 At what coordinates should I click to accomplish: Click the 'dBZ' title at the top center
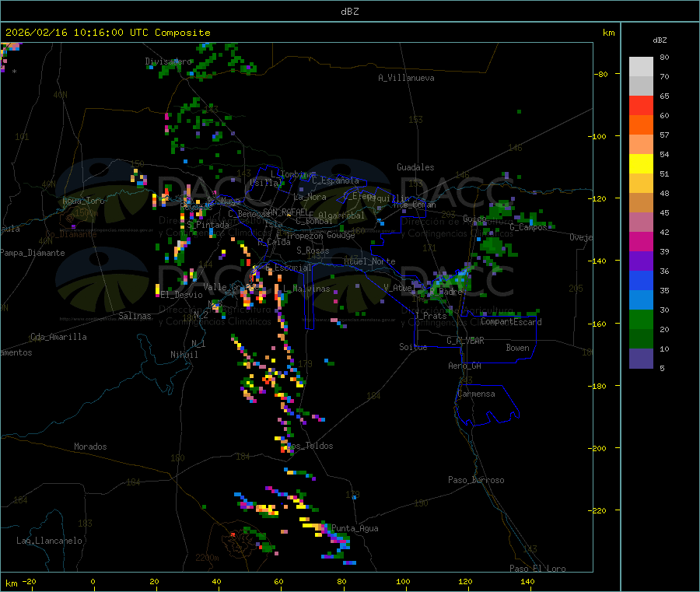349,12
